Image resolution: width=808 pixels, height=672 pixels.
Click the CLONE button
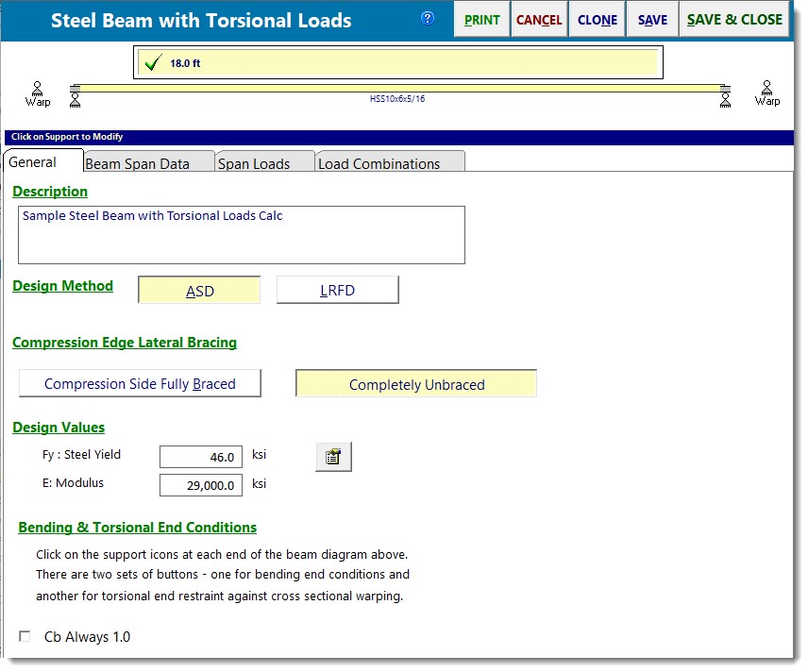tap(597, 19)
